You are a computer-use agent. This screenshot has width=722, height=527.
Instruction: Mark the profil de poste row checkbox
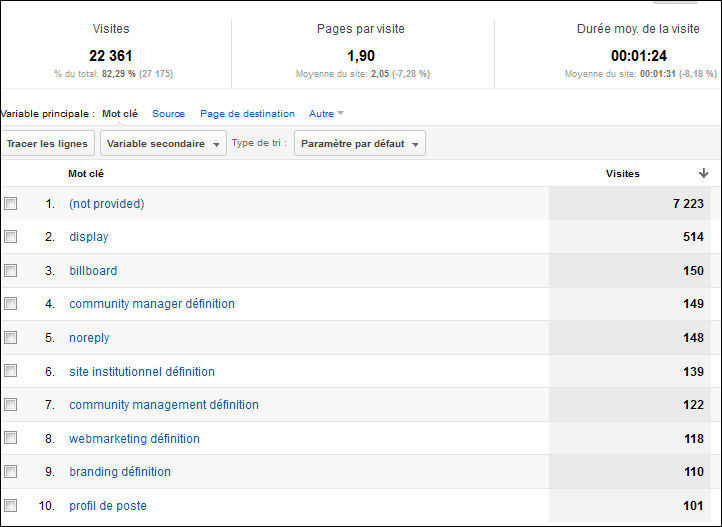tap(11, 505)
